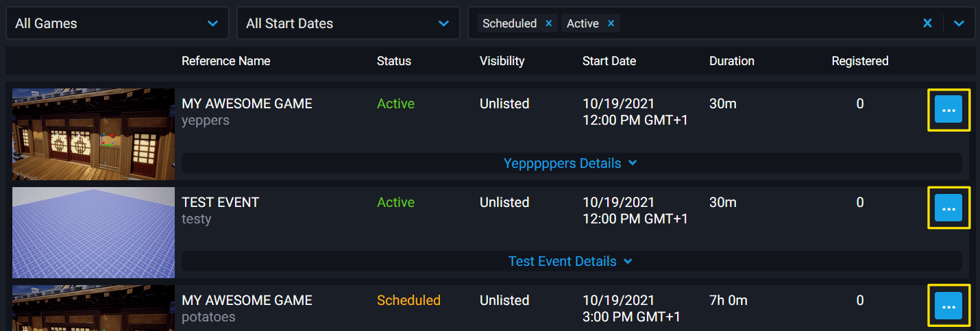
Task: Click the MY AWESOME GAME yeppers thumbnail
Action: point(93,134)
